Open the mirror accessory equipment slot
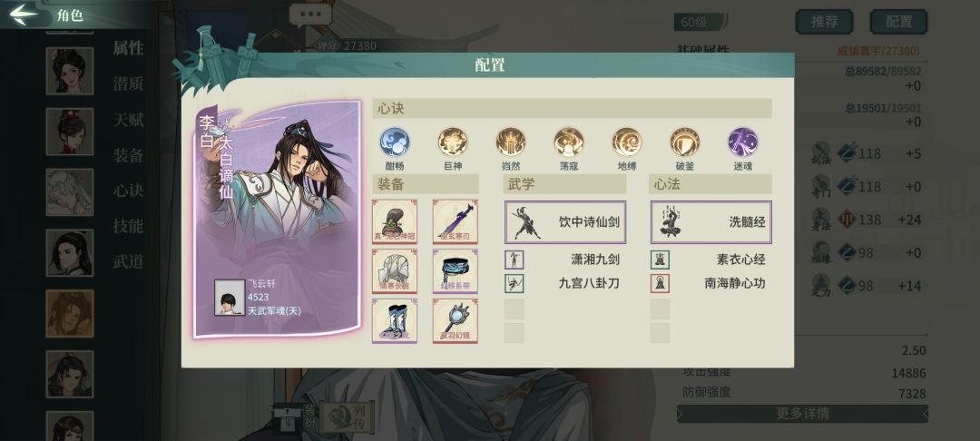 [x=455, y=320]
